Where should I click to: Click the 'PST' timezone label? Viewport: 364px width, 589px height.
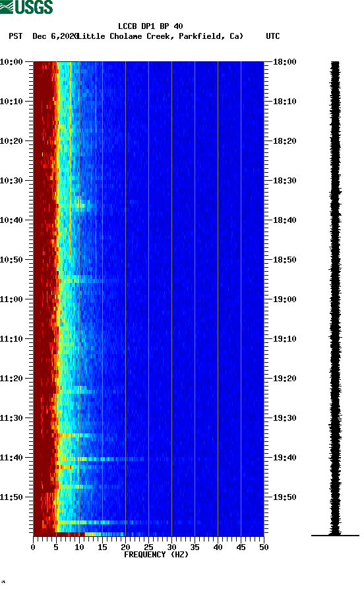coord(16,36)
